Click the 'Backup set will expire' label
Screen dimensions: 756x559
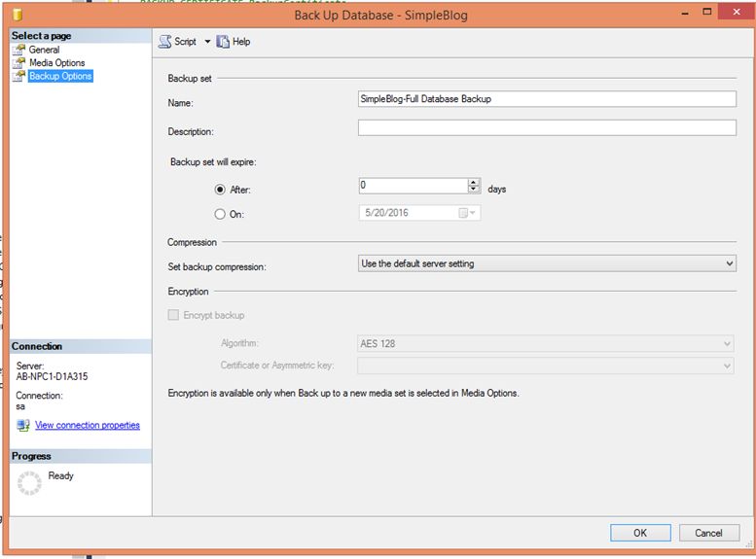[x=213, y=162]
